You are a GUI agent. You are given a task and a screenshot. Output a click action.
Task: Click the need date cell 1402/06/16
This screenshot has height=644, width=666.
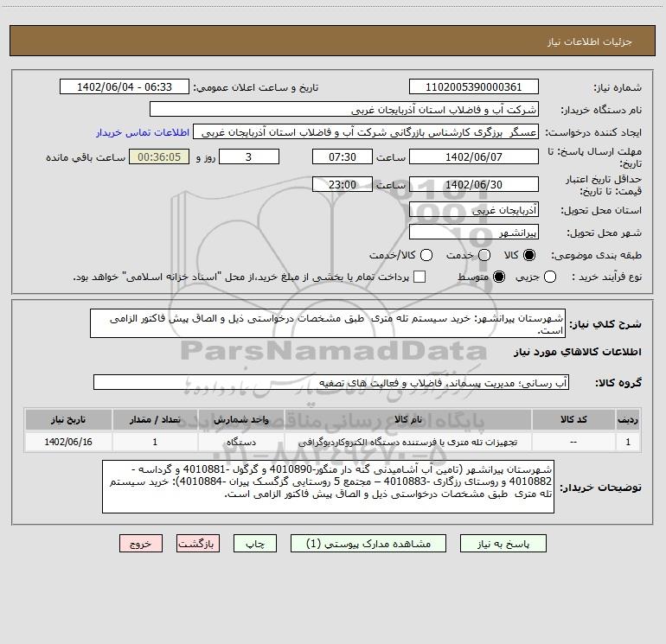point(68,442)
